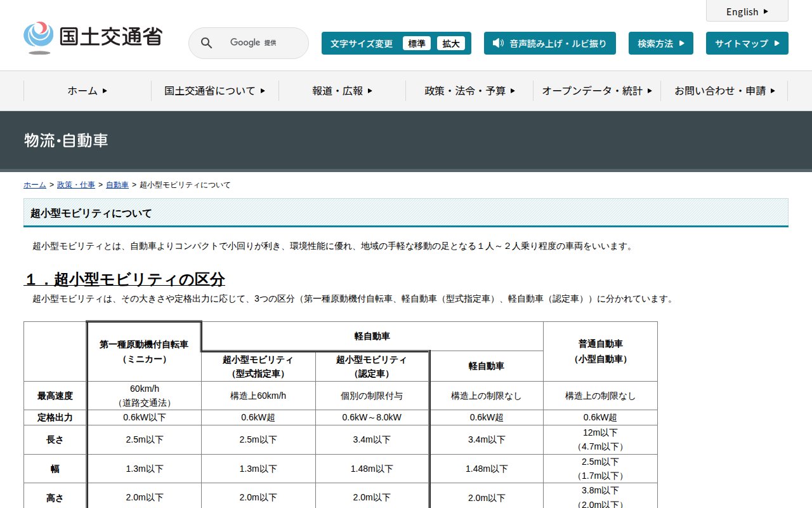Open the 政策・法令・予算 menu
The height and width of the screenshot is (508, 812).
coord(469,91)
